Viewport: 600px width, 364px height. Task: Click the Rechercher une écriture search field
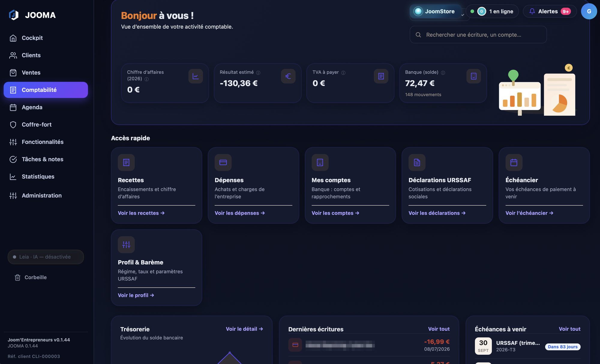[x=478, y=35]
